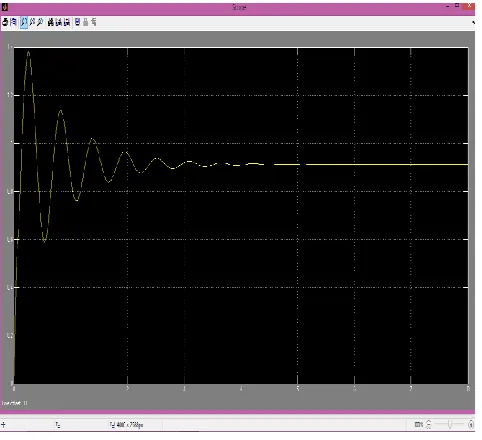Click the MATLAB icon in the Scope title bar
Screen dimensions: 482x440
(x=5, y=7)
